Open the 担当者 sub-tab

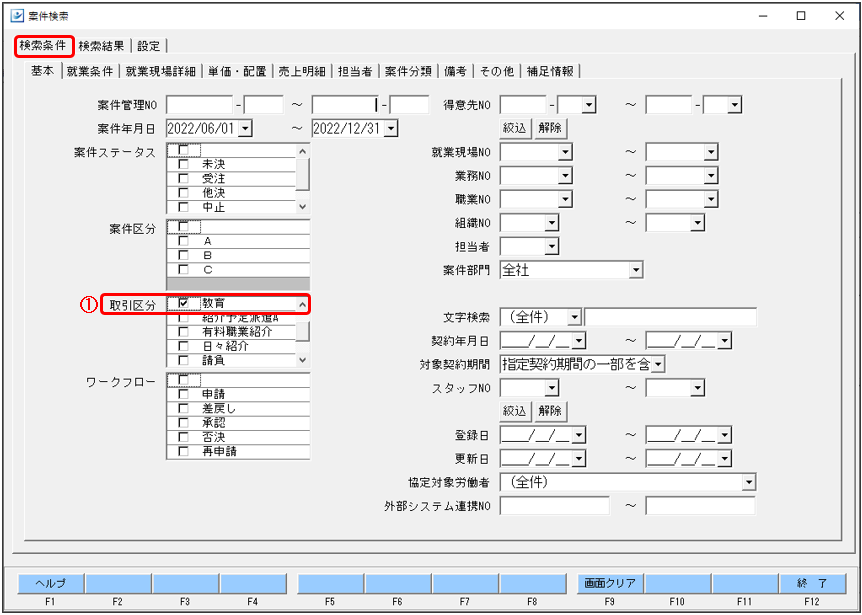[355, 71]
